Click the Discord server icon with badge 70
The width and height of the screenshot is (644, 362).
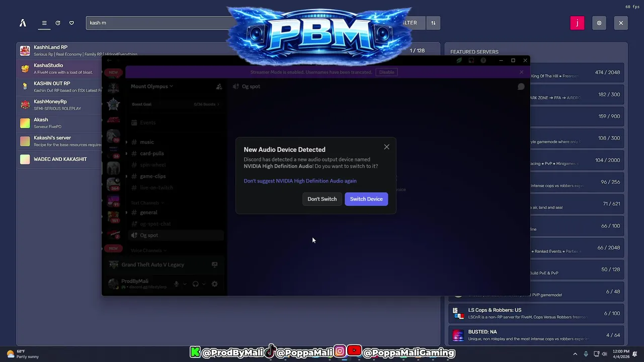point(114,136)
